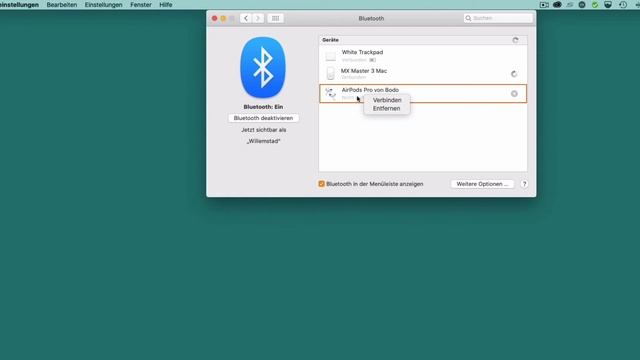Close the Bluetooth window with the red button
Image resolution: width=640 pixels, height=360 pixels.
(x=214, y=18)
